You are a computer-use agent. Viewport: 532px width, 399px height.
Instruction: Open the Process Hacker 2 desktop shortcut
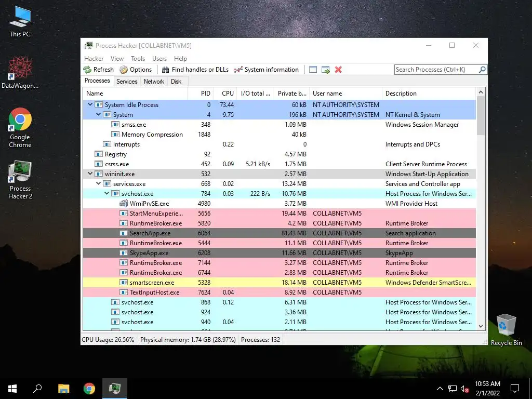point(20,180)
